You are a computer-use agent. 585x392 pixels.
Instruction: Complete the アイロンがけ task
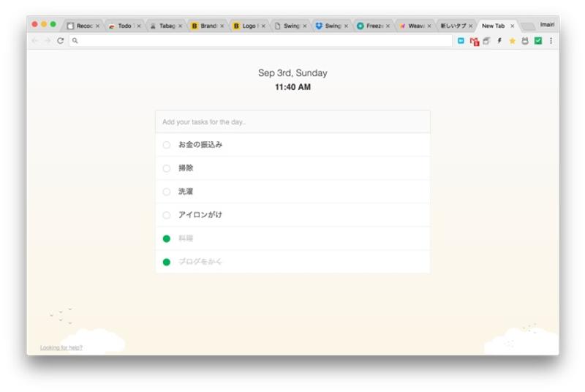click(x=167, y=215)
